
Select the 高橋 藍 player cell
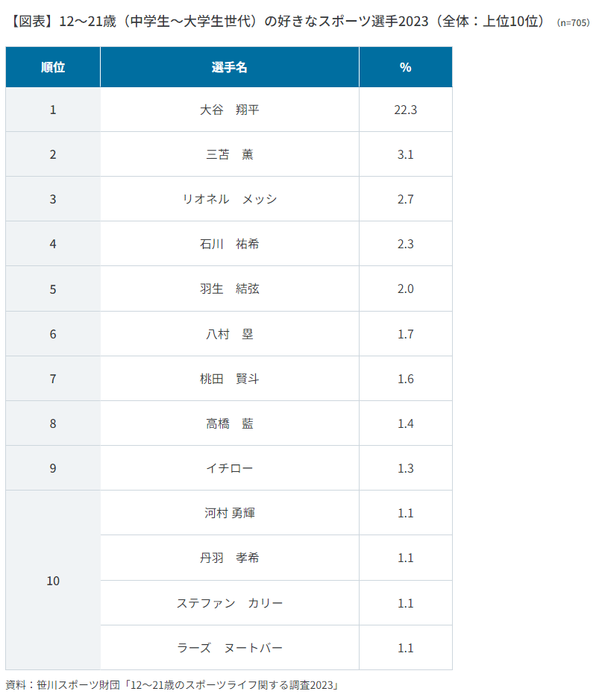click(230, 423)
